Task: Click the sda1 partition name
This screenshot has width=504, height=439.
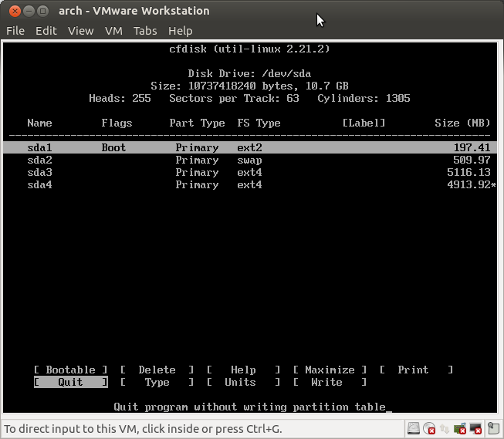Action: tap(39, 147)
